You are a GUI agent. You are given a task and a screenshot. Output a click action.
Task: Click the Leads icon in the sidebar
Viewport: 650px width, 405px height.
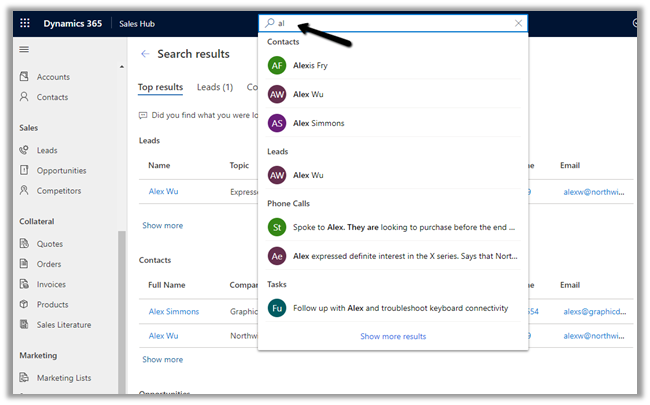tap(25, 150)
